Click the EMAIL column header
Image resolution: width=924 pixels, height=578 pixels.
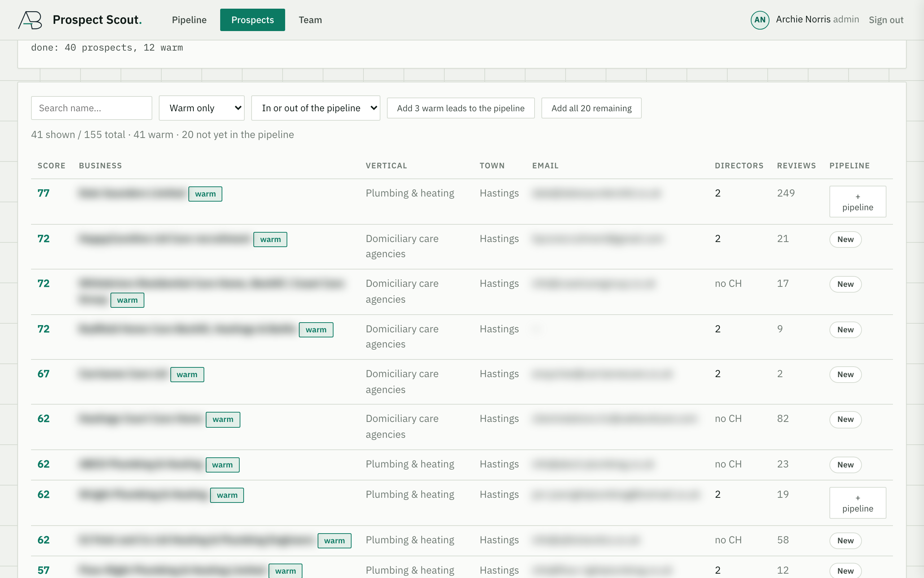coord(545,165)
